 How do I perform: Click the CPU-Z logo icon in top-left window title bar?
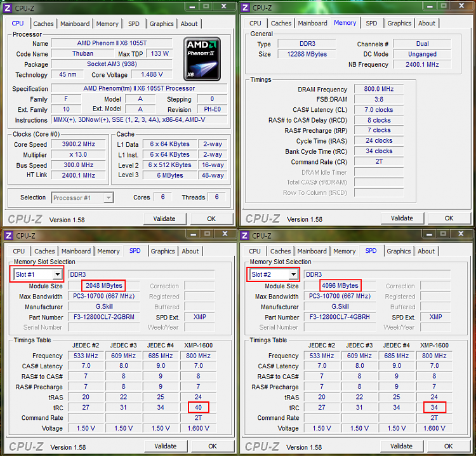[x=8, y=8]
